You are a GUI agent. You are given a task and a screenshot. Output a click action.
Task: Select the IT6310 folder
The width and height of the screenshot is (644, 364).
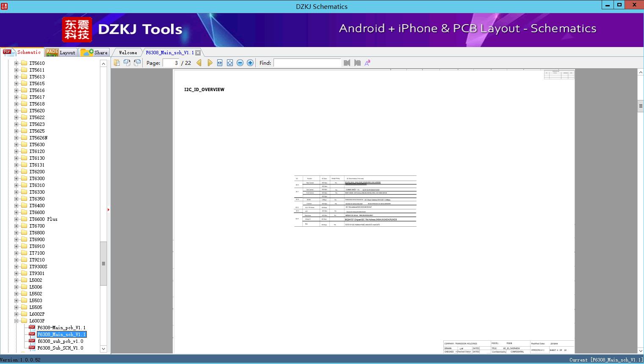point(37,185)
